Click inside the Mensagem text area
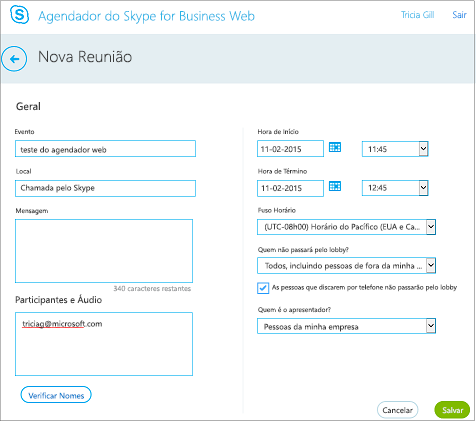This screenshot has width=476, height=422. coord(104,251)
